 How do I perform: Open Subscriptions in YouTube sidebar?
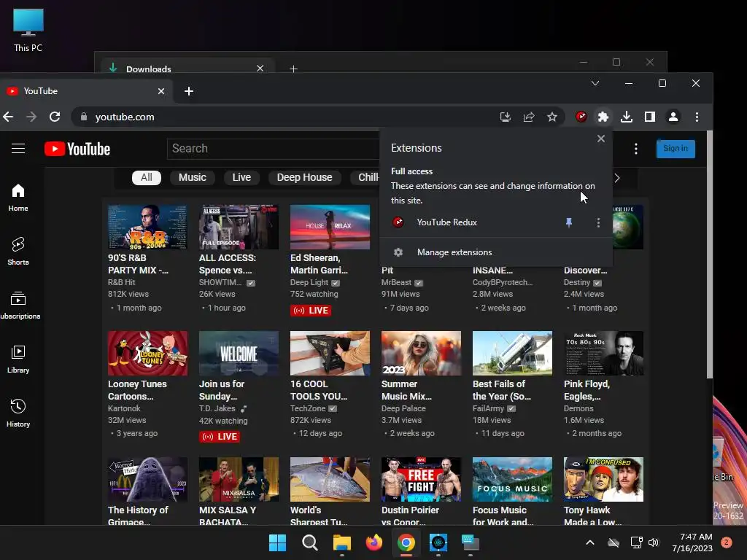(19, 306)
